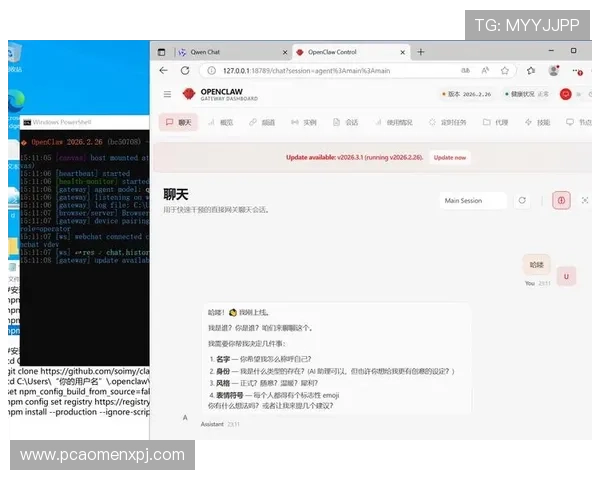This screenshot has height=480, width=600.
Task: Click the user avatar U in chat
Action: pyautogui.click(x=566, y=276)
